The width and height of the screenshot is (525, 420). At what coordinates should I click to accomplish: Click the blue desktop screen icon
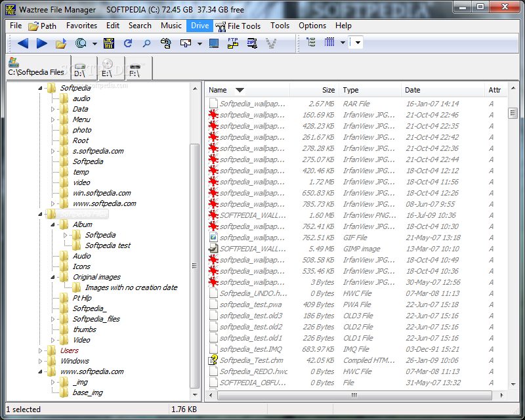pyautogui.click(x=214, y=43)
